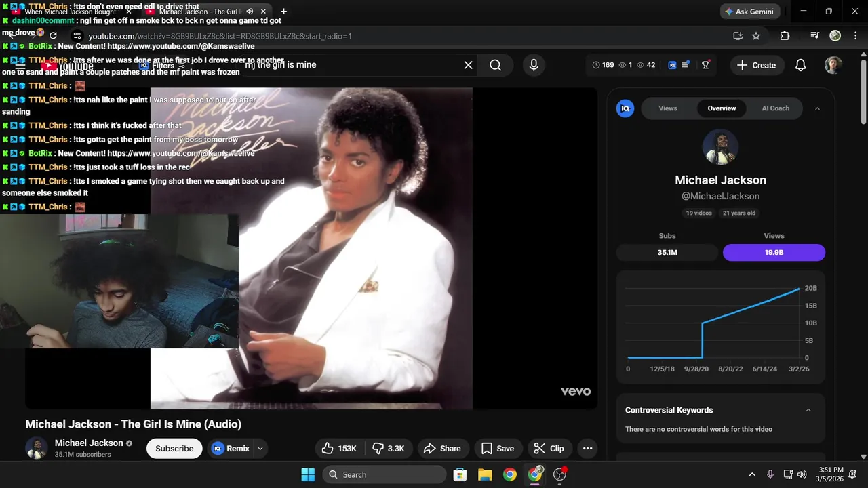Bookmark this page with the star icon
This screenshot has height=488, width=868.
pos(756,36)
